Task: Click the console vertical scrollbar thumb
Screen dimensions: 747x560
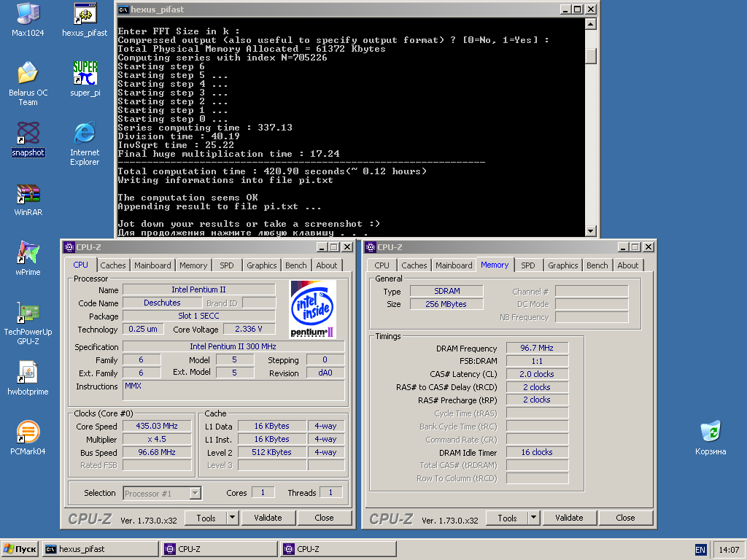Action: 590,56
